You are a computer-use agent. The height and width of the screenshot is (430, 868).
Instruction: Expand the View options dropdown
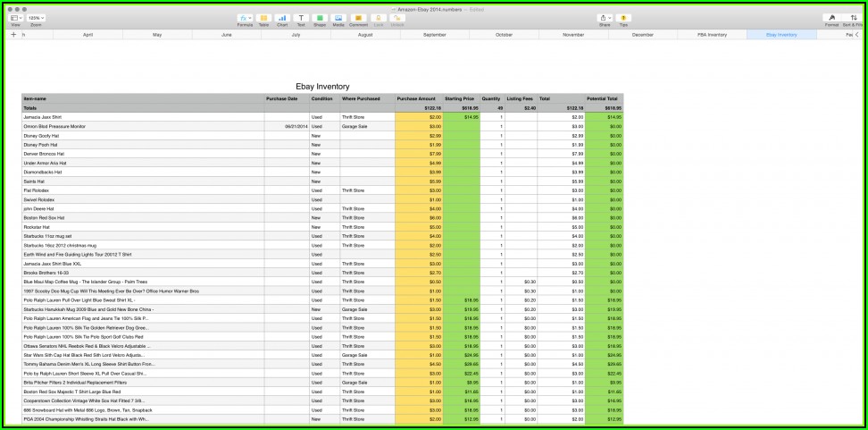pos(15,18)
